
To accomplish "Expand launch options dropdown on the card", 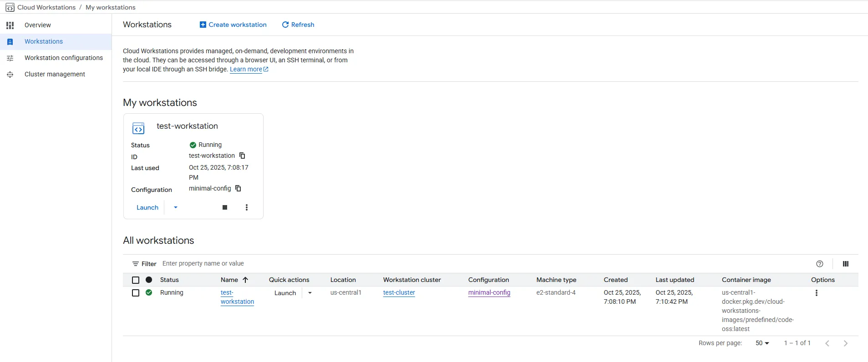I will pyautogui.click(x=176, y=207).
